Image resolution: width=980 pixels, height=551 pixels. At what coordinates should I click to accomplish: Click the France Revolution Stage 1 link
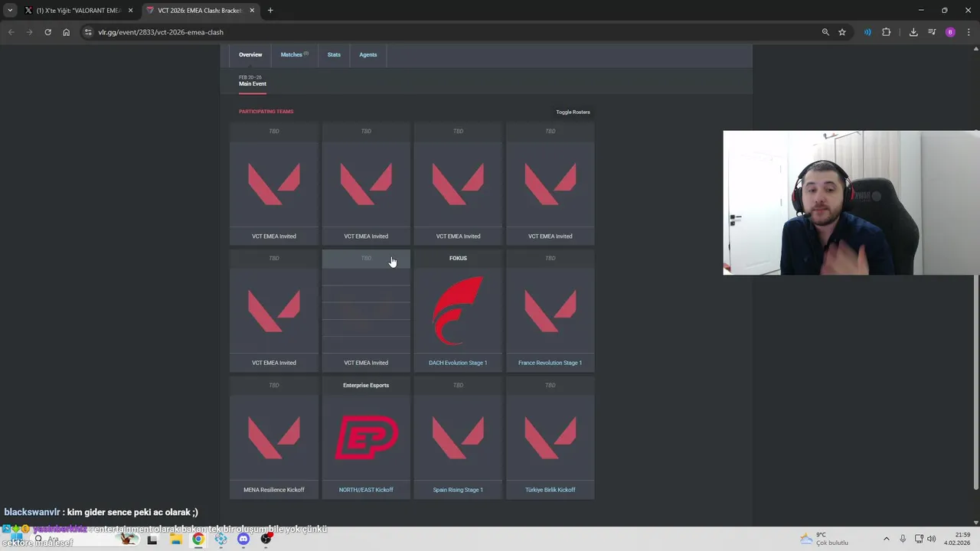[550, 363]
